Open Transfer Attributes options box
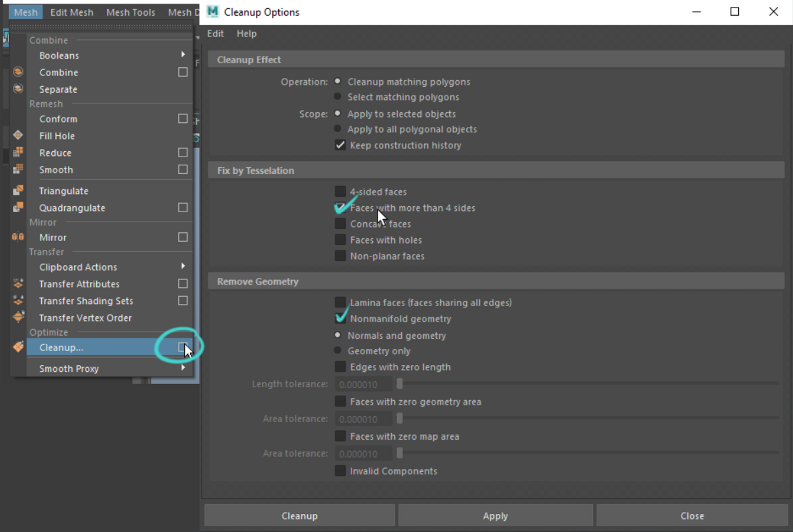The height and width of the screenshot is (532, 793). [x=183, y=284]
